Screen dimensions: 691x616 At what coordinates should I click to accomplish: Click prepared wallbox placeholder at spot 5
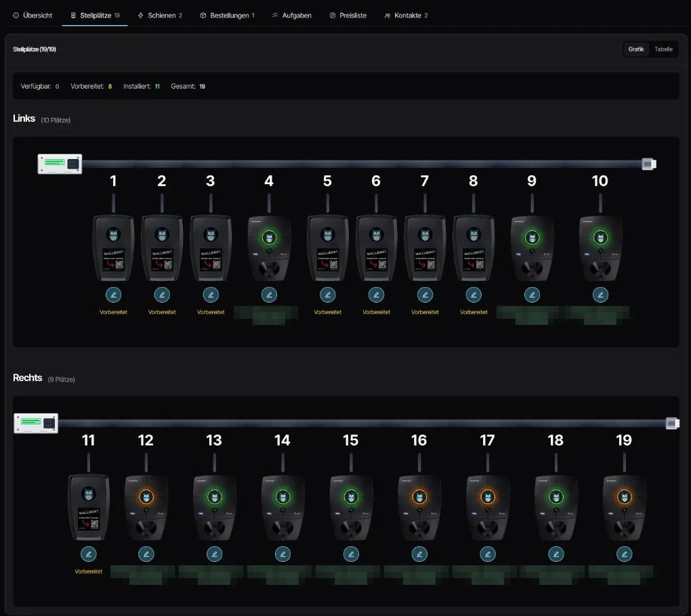pyautogui.click(x=327, y=248)
